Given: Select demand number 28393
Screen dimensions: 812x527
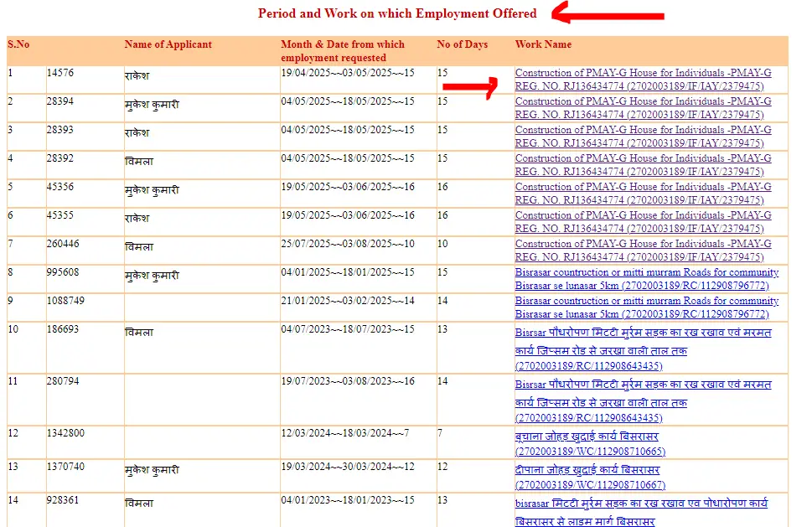Looking at the screenshot, I should click(x=60, y=130).
